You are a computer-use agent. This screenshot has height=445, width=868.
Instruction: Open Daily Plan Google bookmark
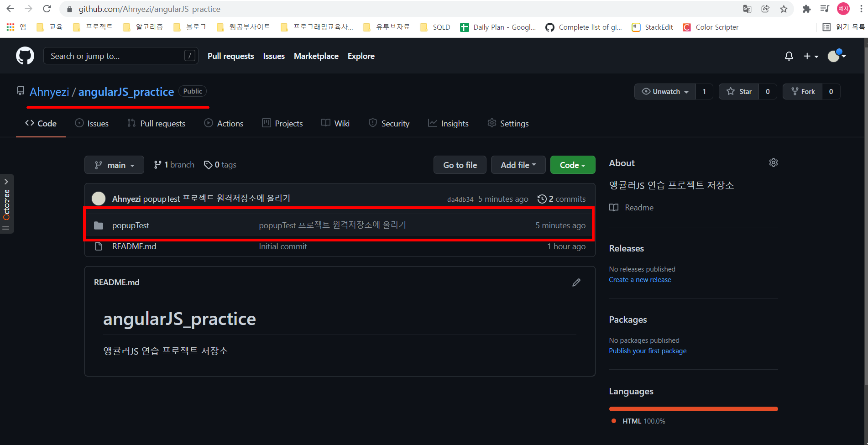coord(498,27)
